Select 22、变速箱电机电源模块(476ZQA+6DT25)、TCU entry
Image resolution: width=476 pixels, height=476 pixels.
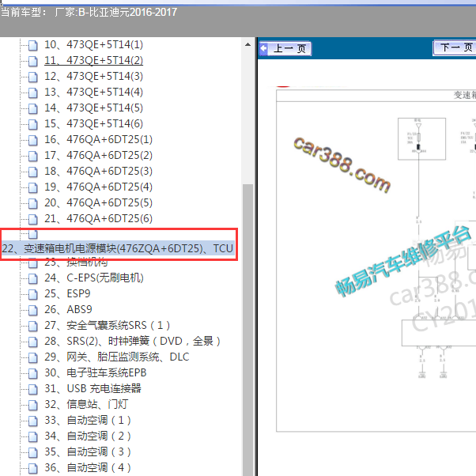pos(118,248)
